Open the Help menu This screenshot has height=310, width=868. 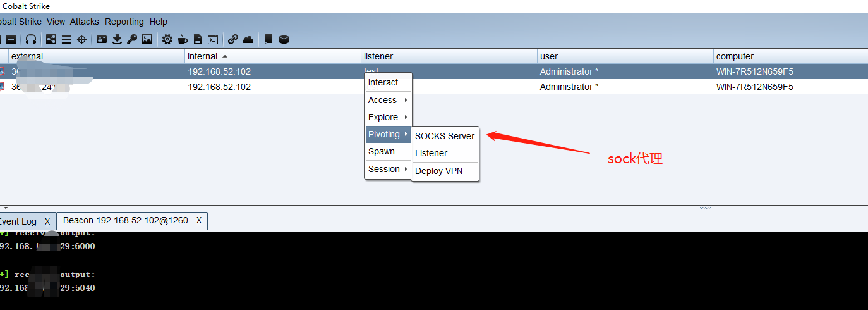tap(159, 22)
